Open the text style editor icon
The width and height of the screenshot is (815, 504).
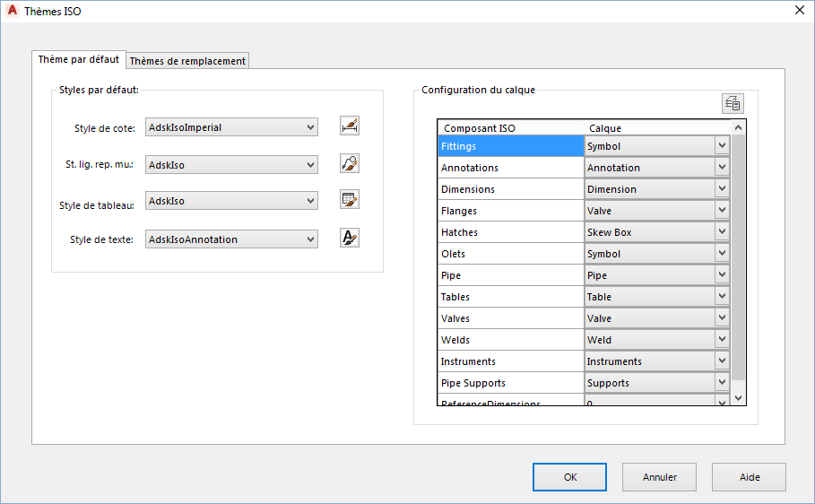tap(350, 238)
